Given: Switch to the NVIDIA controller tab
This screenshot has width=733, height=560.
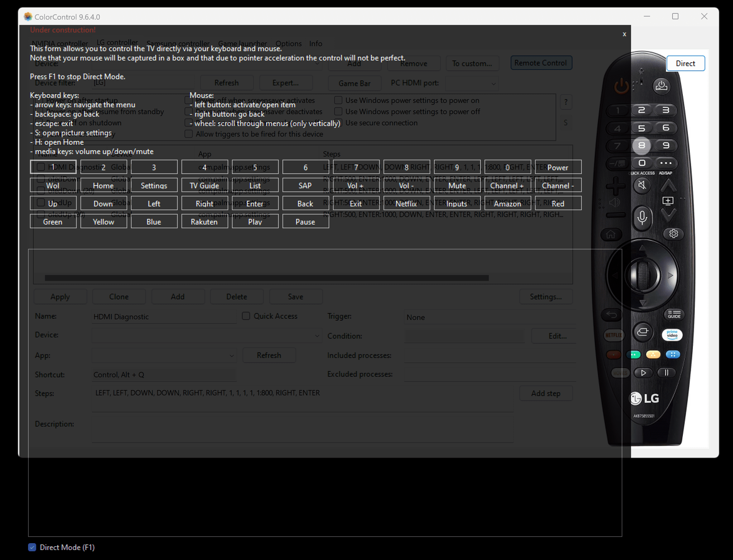Looking at the screenshot, I should [x=60, y=43].
